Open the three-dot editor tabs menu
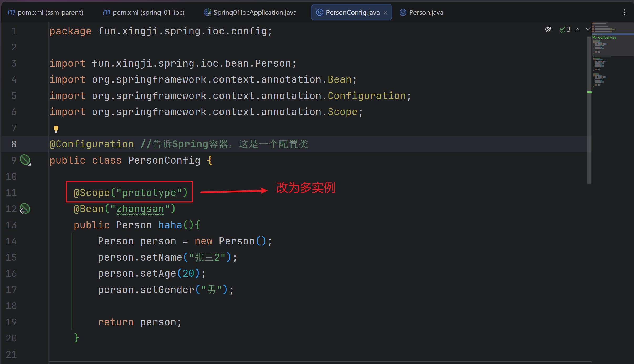634x364 pixels. coord(625,12)
